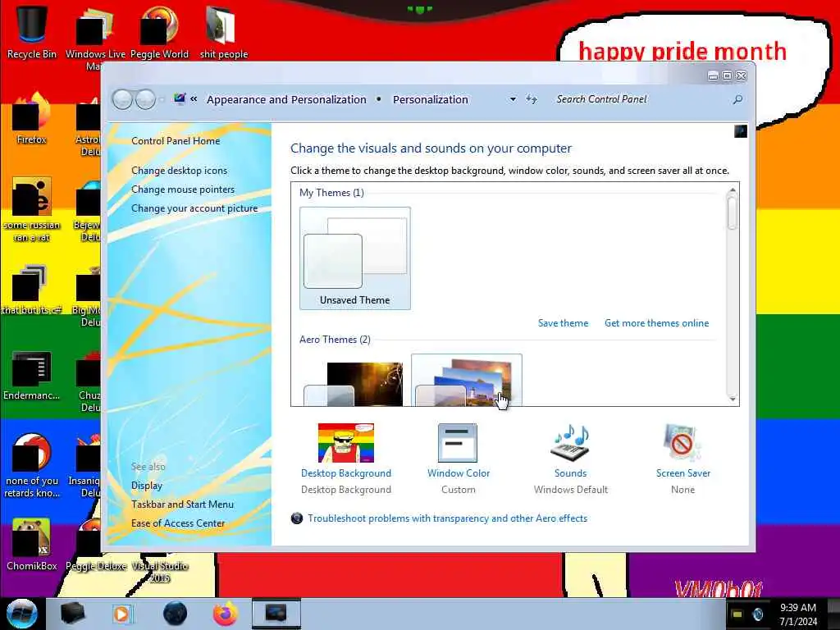
Task: Click the Personalization breadcrumb
Action: point(430,99)
